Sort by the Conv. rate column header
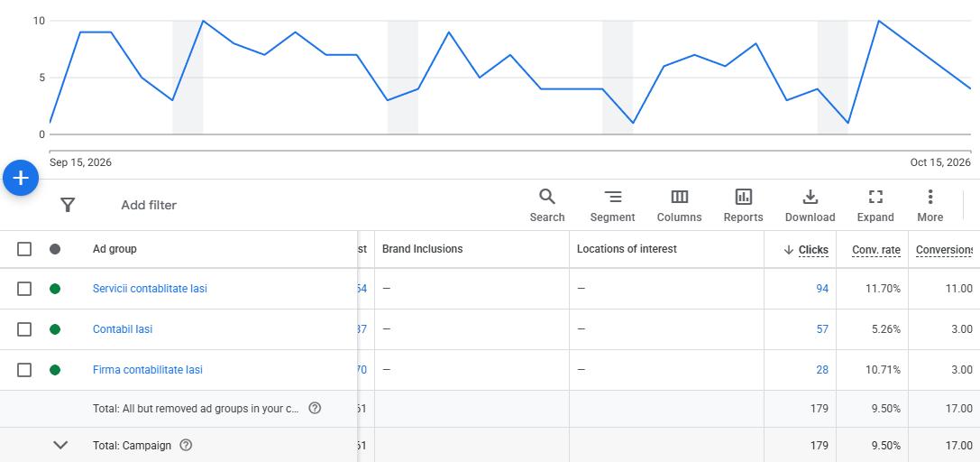Image resolution: width=980 pixels, height=462 pixels. click(876, 249)
